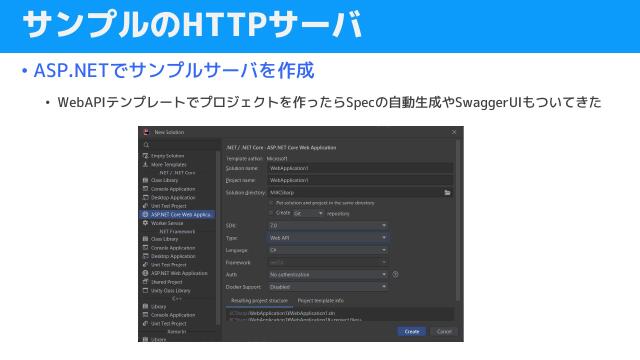Select the Empty Solution template icon
640x360 pixels.
click(x=145, y=156)
